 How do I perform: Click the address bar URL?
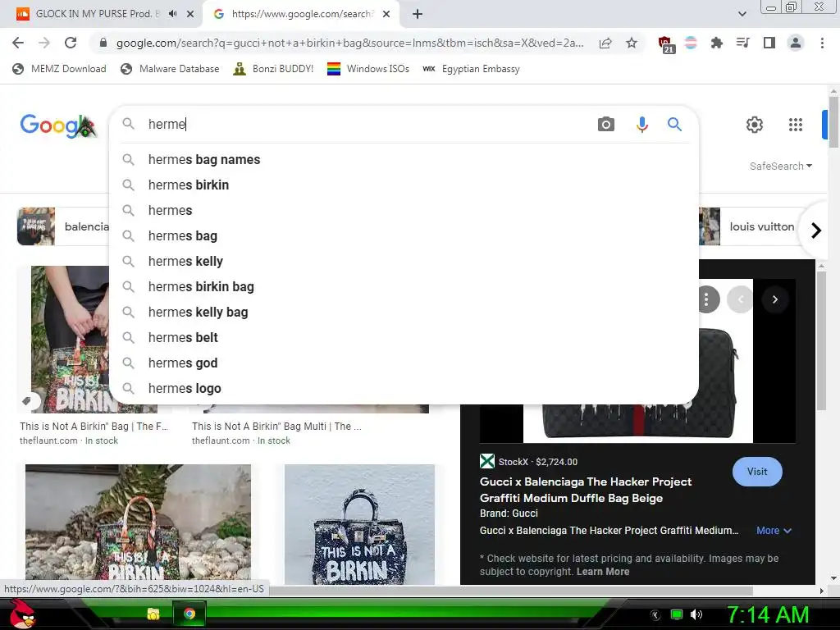(349, 43)
